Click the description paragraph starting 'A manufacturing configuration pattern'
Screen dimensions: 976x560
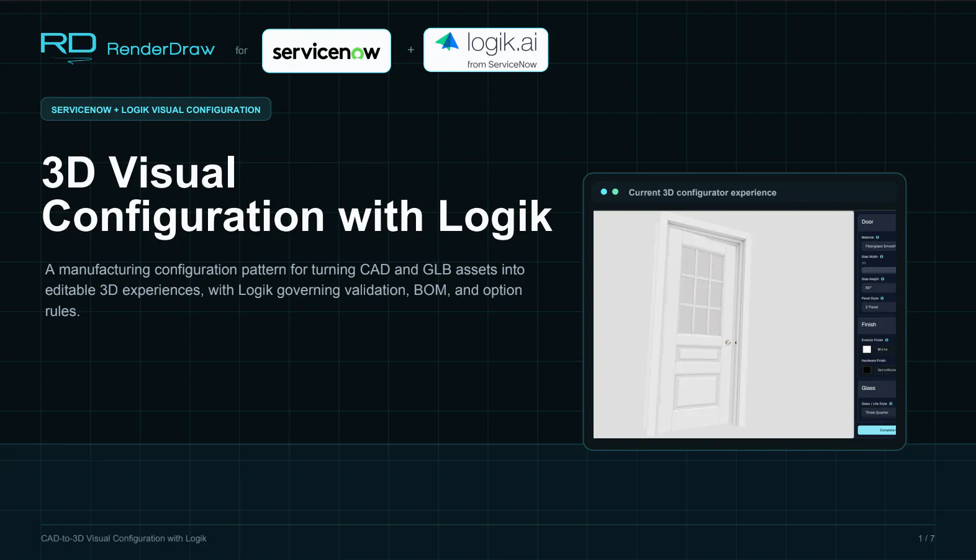(x=285, y=290)
